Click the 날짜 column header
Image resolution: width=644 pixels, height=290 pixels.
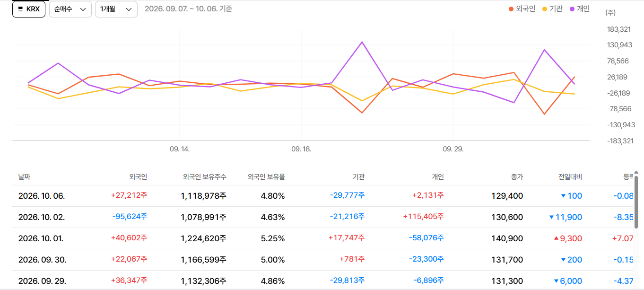pos(24,177)
